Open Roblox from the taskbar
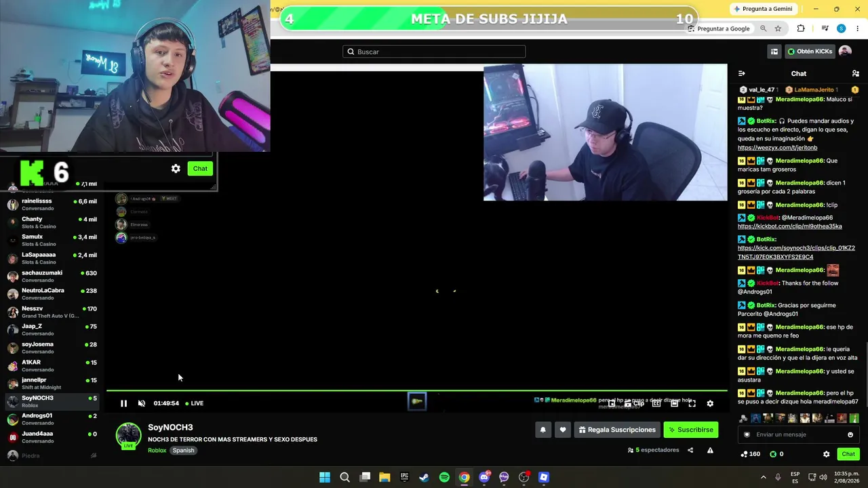 pos(543,477)
